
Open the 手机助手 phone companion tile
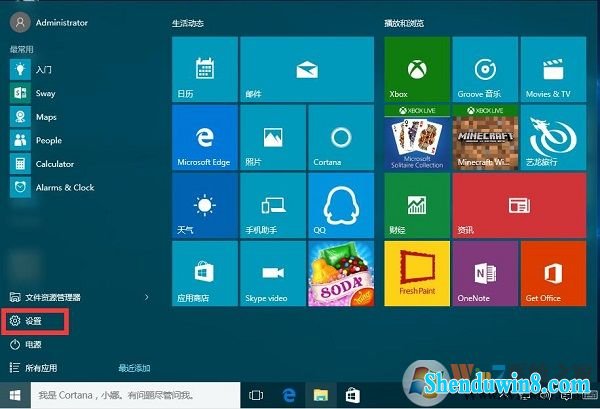[x=273, y=205]
